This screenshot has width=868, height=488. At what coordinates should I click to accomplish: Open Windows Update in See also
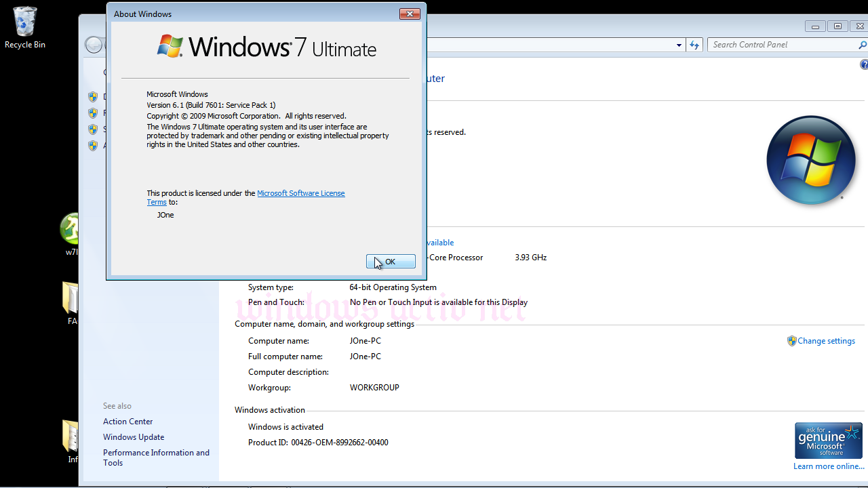134,437
